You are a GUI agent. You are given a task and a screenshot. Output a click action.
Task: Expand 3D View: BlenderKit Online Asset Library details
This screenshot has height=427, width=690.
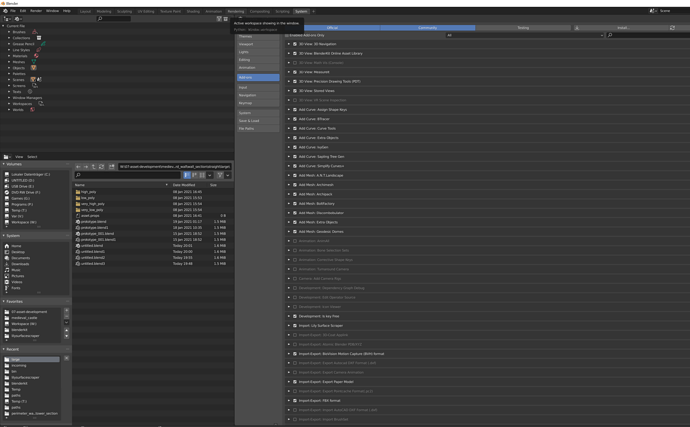pyautogui.click(x=289, y=53)
